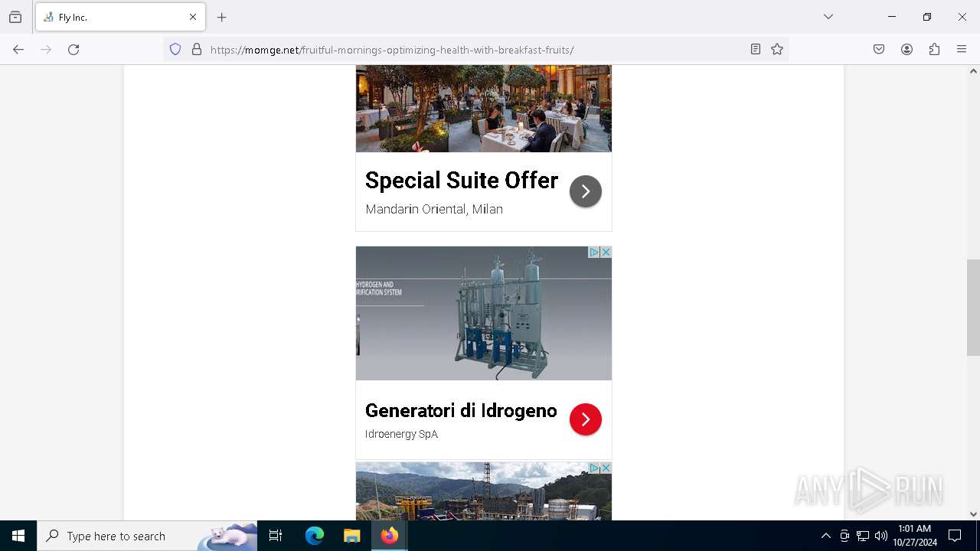Close the hydrogen generator ad with X
Screen dimensions: 980x551
pos(606,252)
